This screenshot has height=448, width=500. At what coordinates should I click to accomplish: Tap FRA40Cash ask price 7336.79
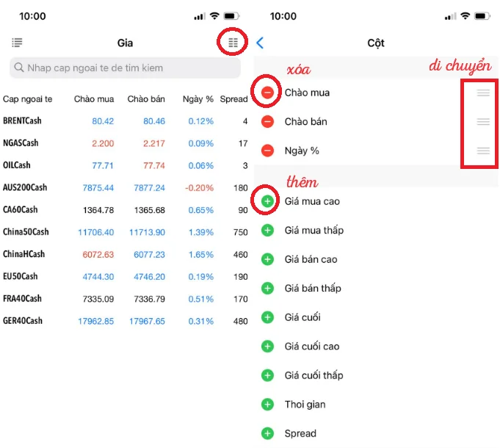[149, 299]
